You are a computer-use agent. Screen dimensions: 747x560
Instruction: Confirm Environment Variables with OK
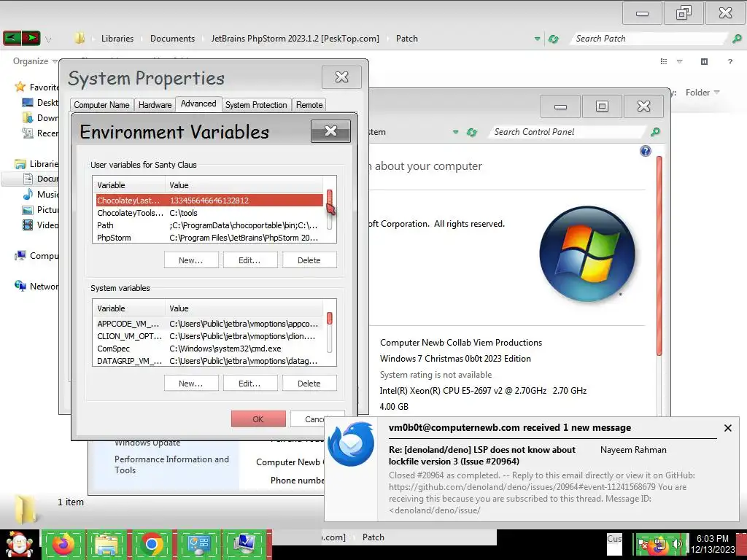(x=258, y=419)
